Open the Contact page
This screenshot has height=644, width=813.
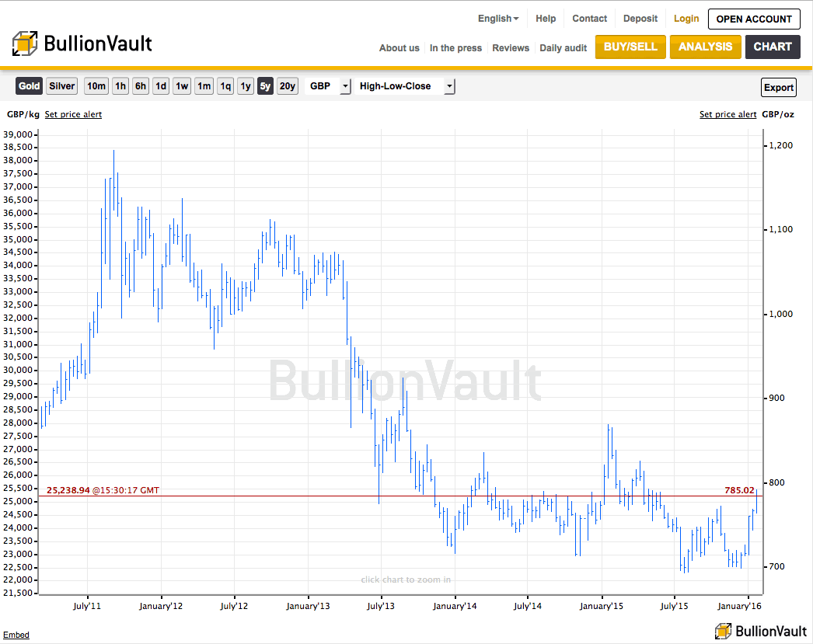[589, 19]
